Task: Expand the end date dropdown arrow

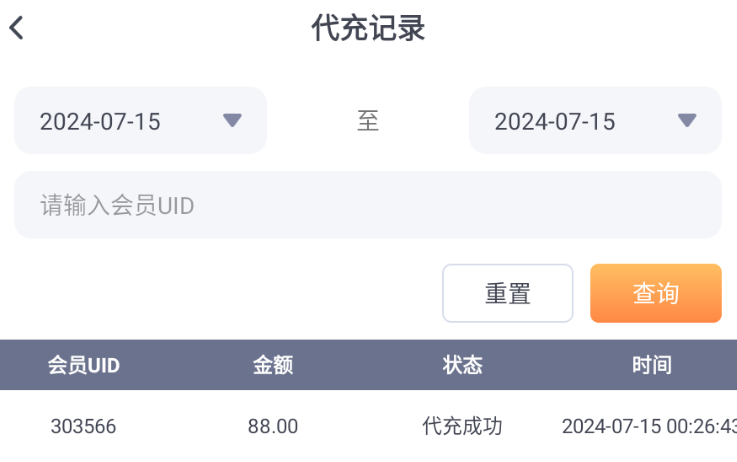Action: click(687, 121)
